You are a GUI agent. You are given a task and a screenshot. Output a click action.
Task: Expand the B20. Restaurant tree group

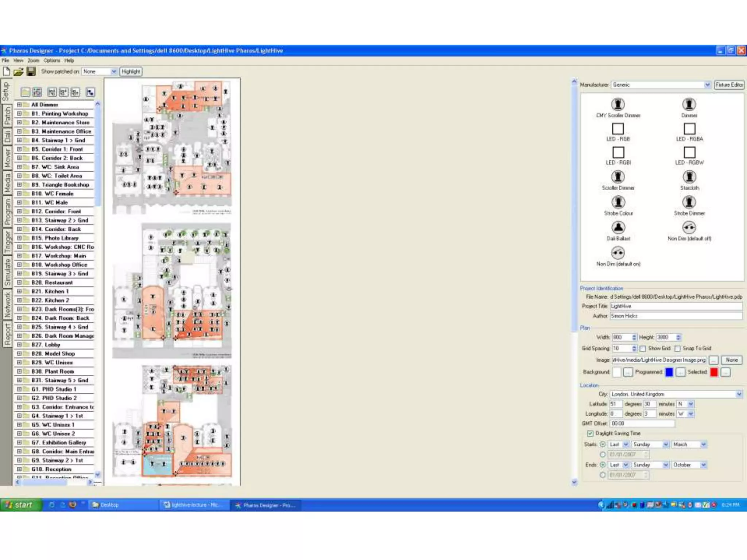[19, 283]
